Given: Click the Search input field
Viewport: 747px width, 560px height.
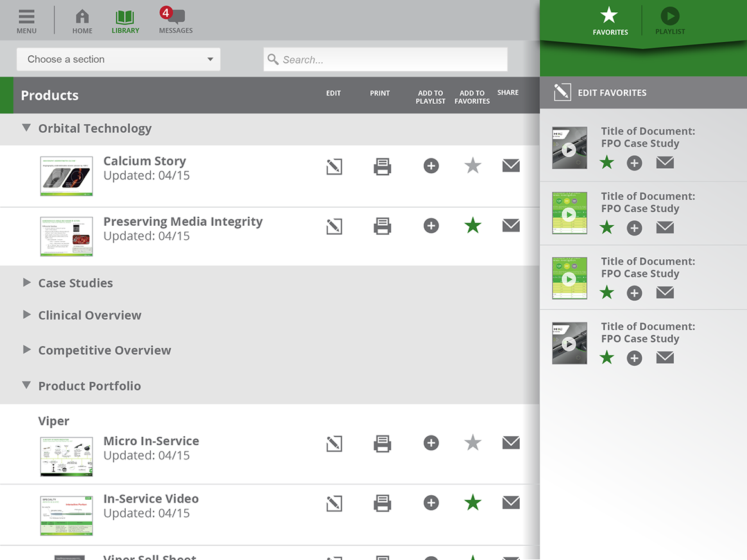Looking at the screenshot, I should pos(385,59).
